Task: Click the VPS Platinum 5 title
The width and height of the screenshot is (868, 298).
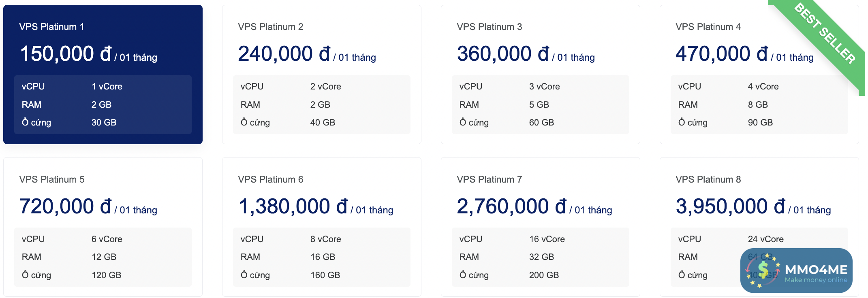Action: [x=51, y=179]
